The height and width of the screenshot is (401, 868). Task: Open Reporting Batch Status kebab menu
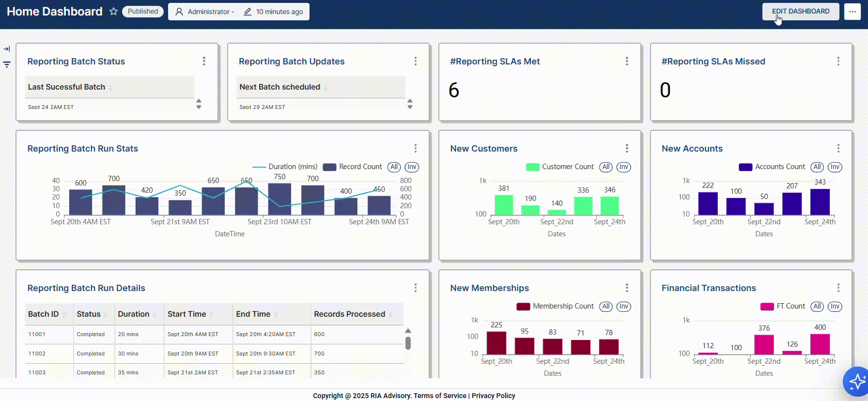pyautogui.click(x=204, y=61)
